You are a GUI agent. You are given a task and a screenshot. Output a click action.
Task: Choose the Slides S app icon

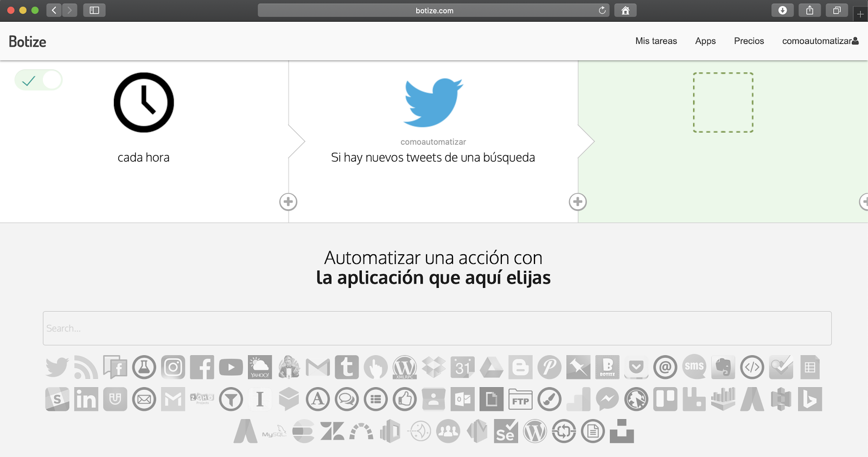[x=57, y=400]
